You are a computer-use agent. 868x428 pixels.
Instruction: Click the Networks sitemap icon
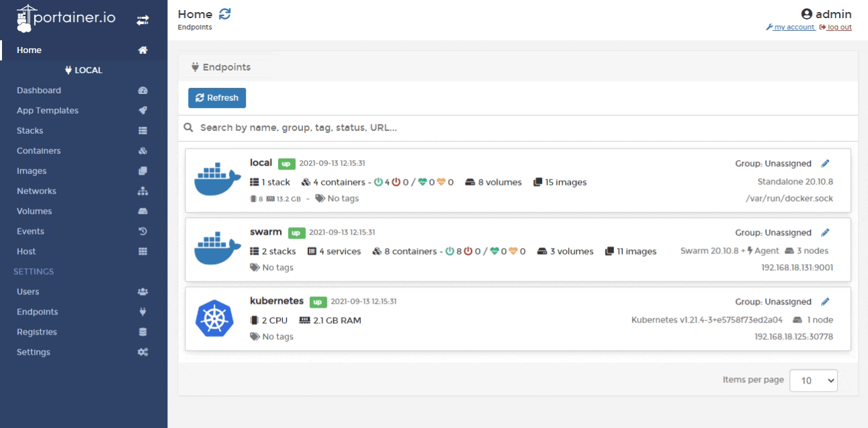tap(142, 191)
